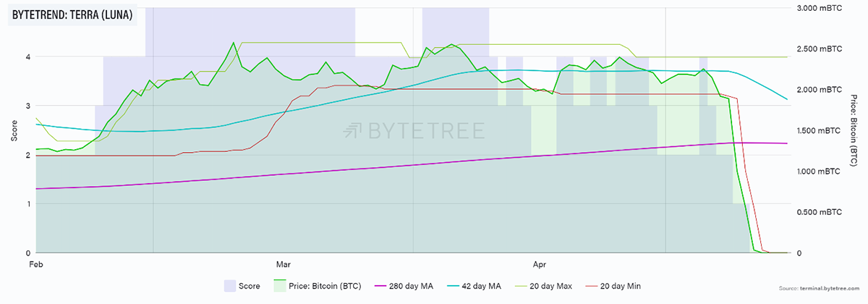Click the 1.000 mBTC axis value

[819, 172]
